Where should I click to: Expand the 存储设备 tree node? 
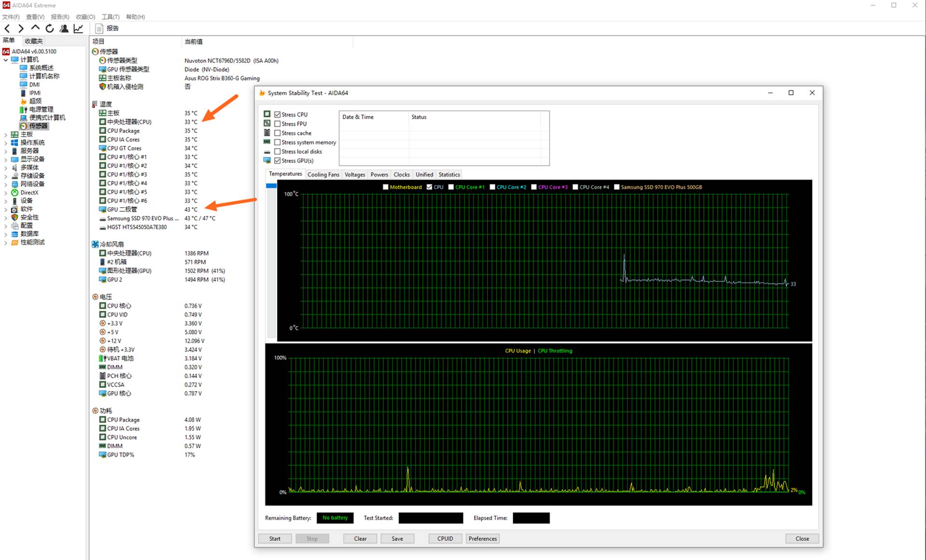point(6,176)
